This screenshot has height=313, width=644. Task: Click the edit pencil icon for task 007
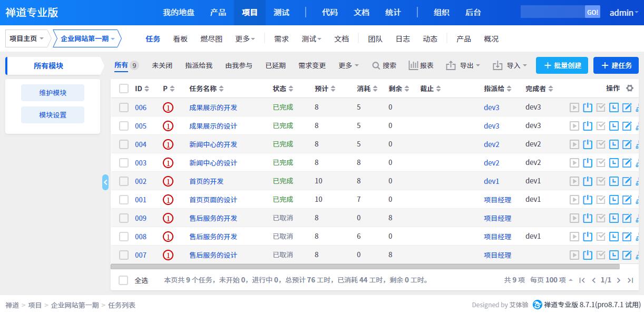[627, 255]
